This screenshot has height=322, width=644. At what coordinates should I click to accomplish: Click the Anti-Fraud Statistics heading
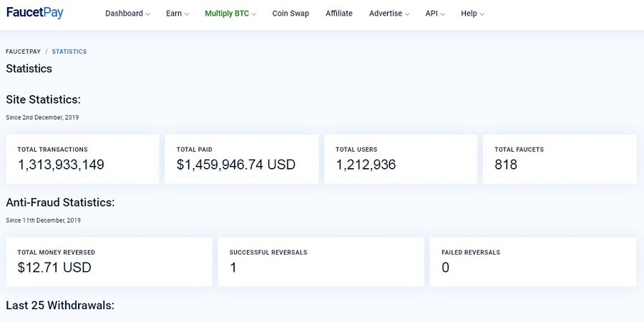click(x=60, y=202)
